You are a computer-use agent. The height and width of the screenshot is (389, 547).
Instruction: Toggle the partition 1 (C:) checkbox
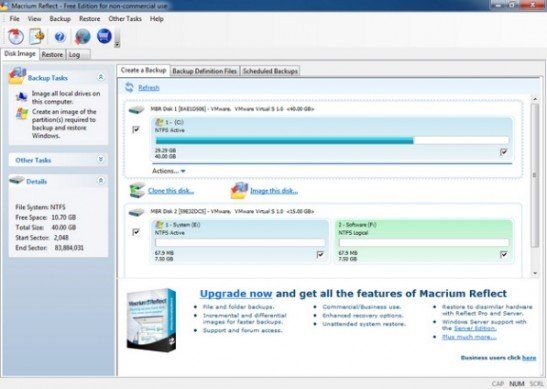[503, 152]
